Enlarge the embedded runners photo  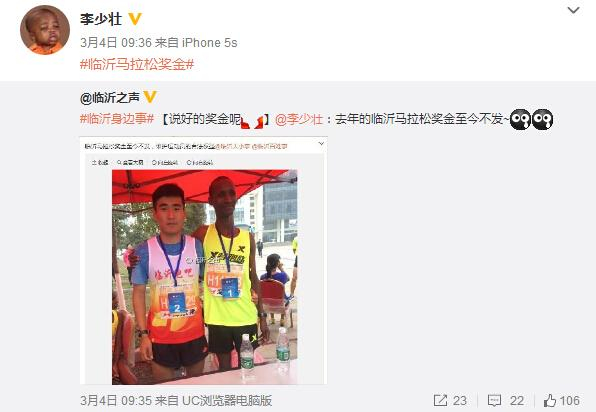point(203,261)
